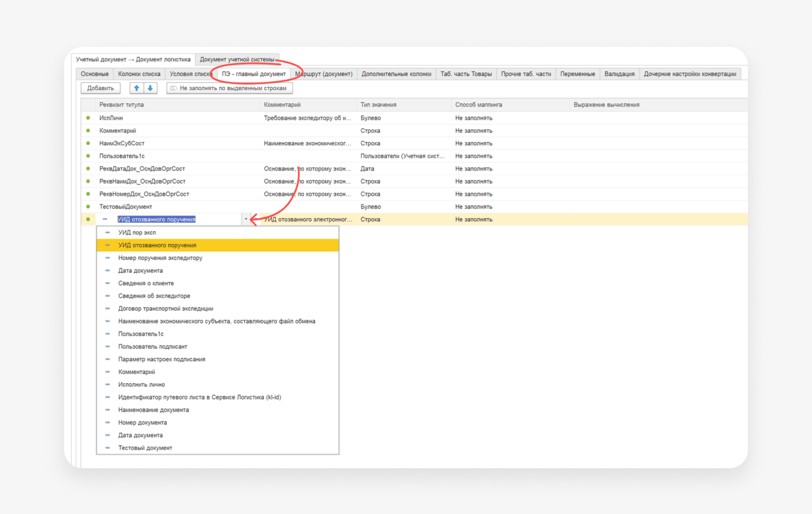
Task: Open the Документ учетной системы tab
Action: (237, 60)
